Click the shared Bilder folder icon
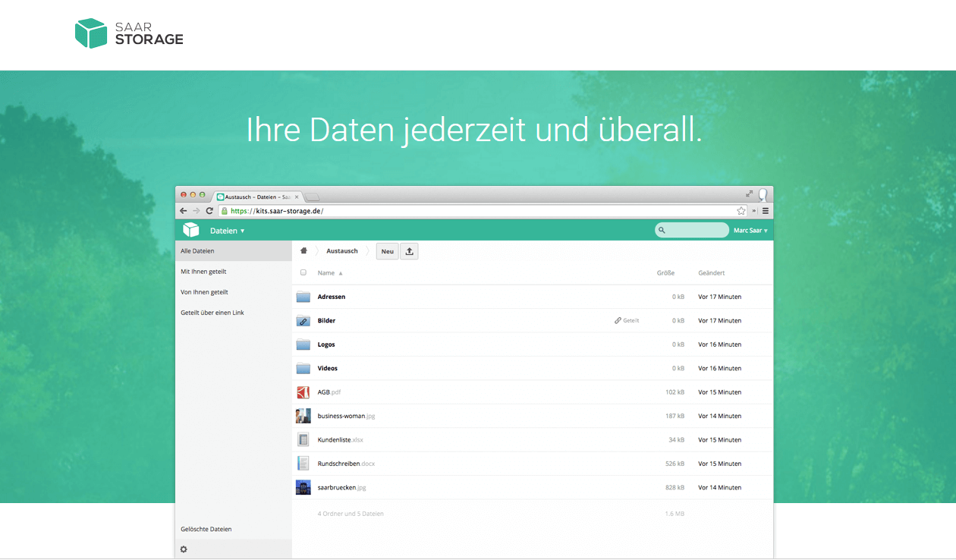This screenshot has height=560, width=956. tap(303, 321)
